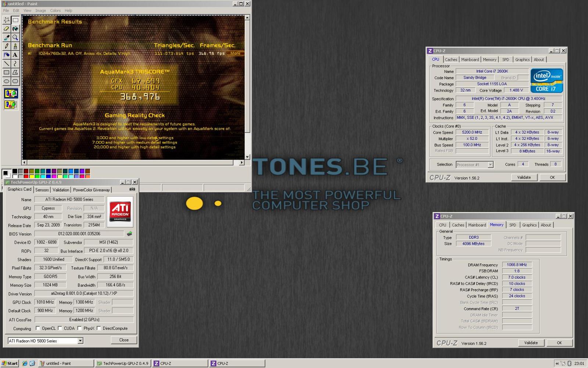
Task: Pick the red color swatch in Paint palette
Action: (26, 176)
